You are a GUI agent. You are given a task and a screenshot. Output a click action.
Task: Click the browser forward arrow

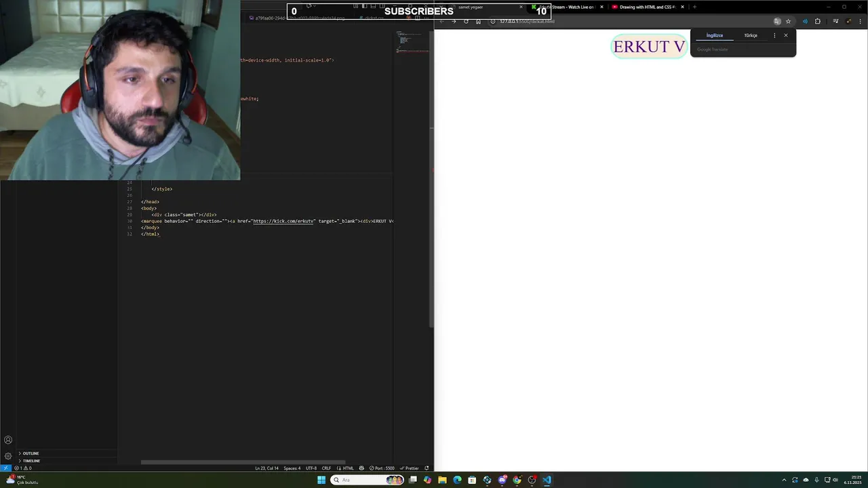coord(454,21)
